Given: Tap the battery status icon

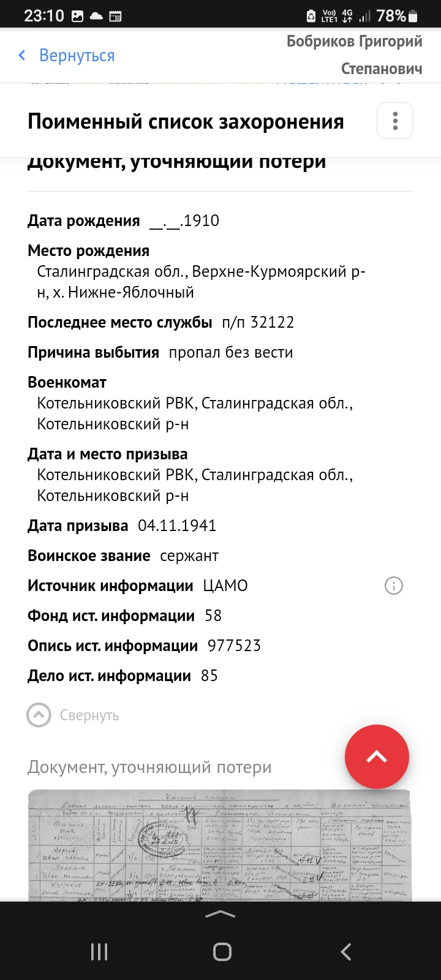Looking at the screenshot, I should point(413,16).
